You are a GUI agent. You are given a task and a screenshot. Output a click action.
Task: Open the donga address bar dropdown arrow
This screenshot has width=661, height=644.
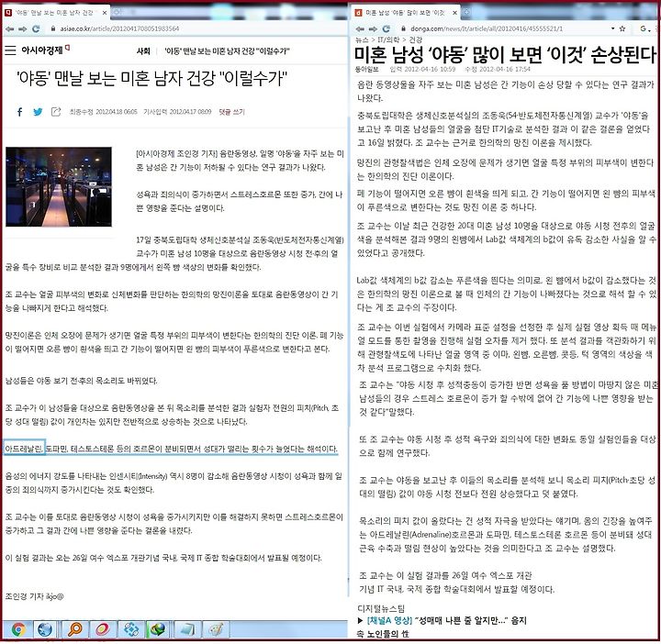tap(612, 28)
